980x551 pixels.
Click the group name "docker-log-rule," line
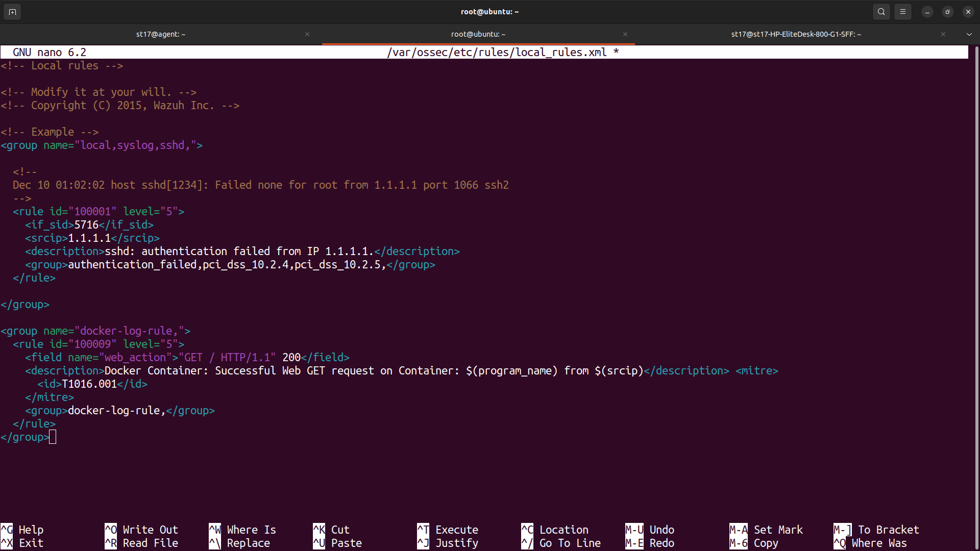95,331
